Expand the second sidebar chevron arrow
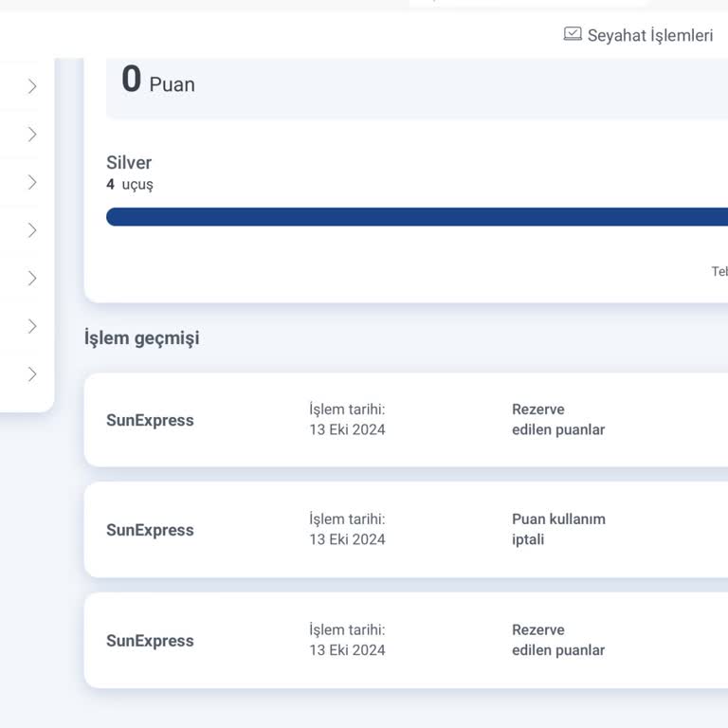 point(32,135)
